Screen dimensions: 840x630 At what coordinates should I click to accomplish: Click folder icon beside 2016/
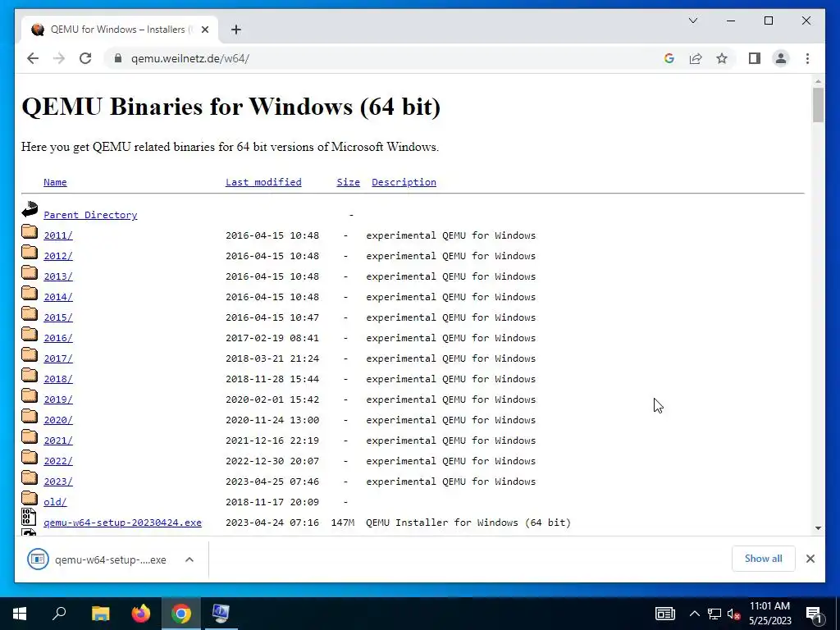coord(30,335)
